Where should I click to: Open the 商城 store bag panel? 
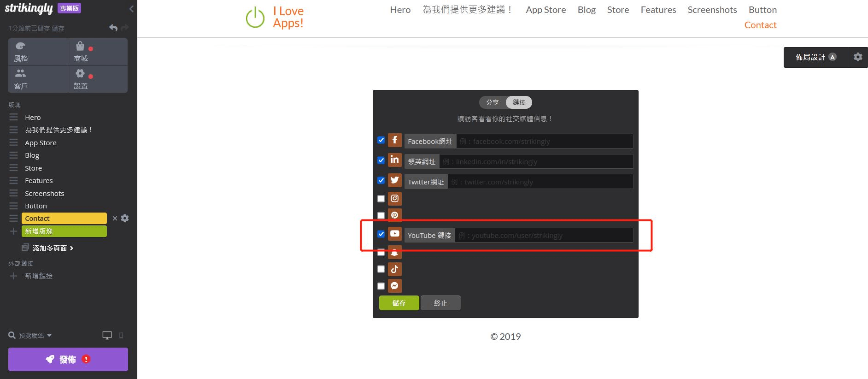[x=98, y=52]
